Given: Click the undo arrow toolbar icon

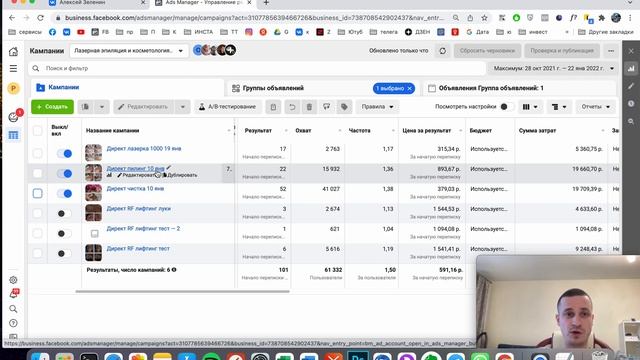Looking at the screenshot, I should click(x=292, y=107).
